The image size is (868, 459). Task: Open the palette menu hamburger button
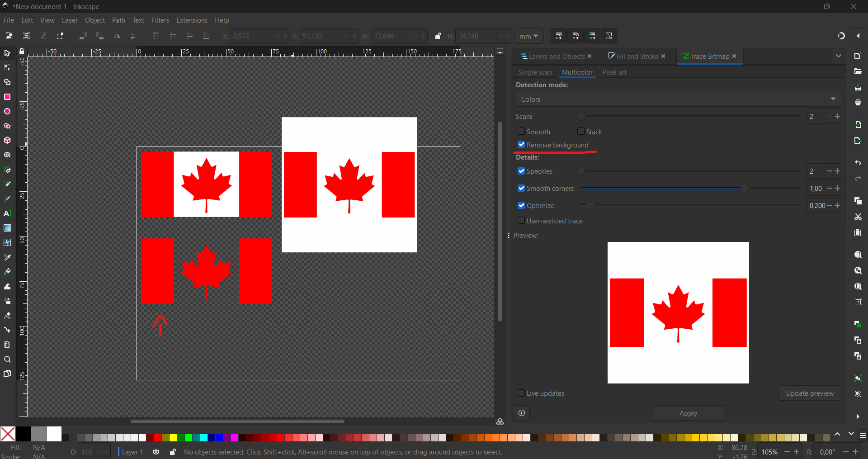(x=863, y=435)
